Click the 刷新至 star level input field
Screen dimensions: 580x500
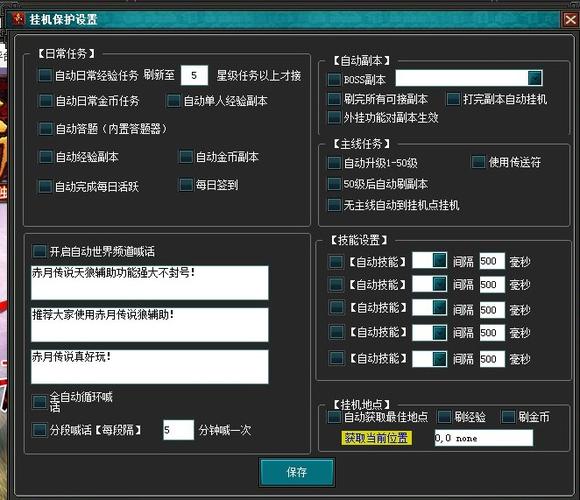[195, 75]
